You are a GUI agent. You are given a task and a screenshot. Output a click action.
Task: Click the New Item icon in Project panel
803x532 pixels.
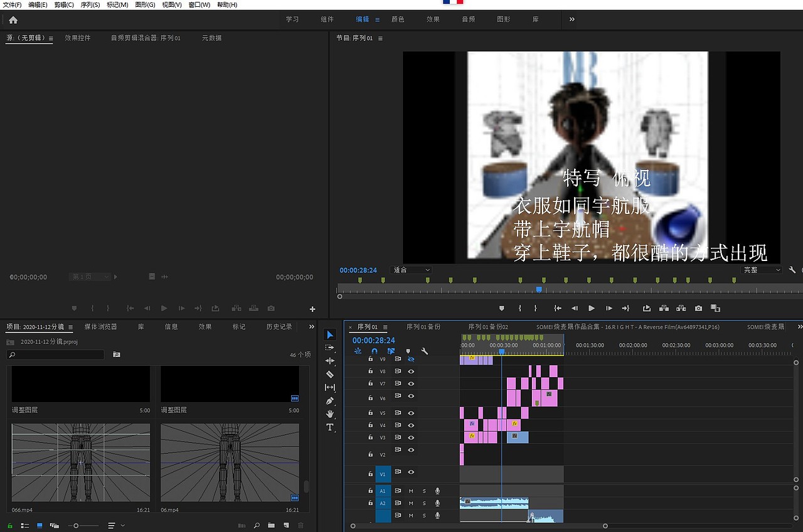[286, 525]
